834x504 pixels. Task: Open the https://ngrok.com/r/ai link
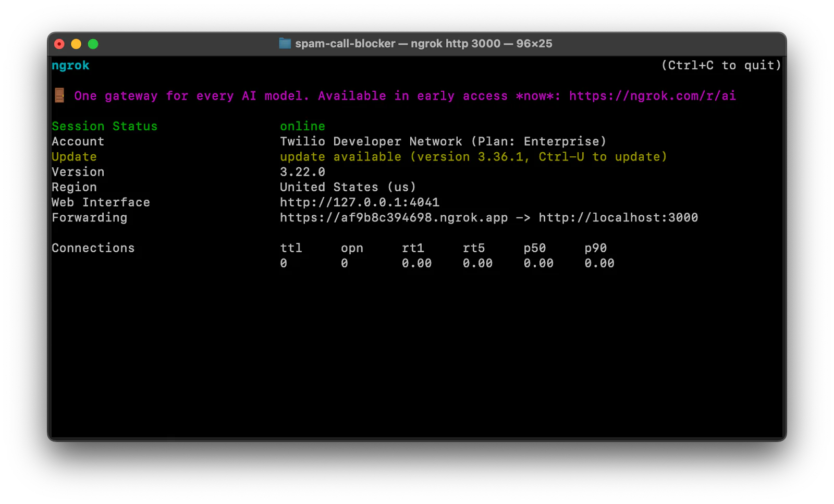[652, 95]
